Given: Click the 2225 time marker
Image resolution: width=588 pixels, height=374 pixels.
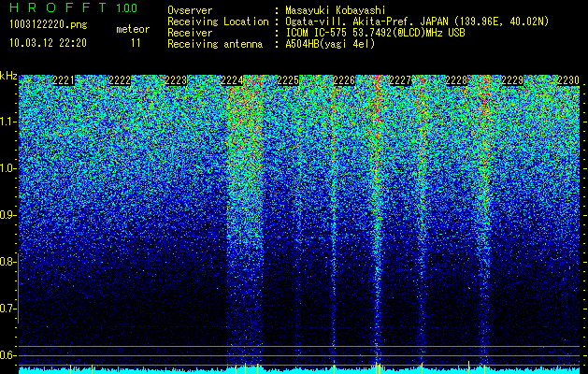Looking at the screenshot, I should 288,80.
